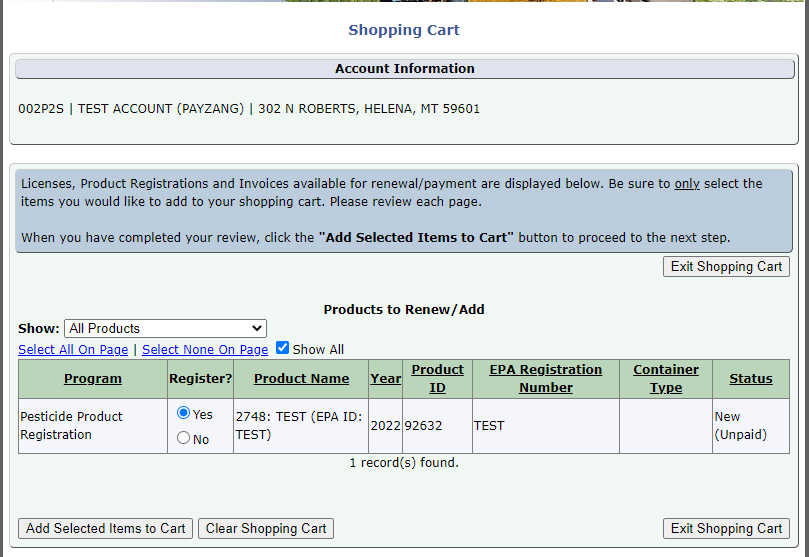Click Add Selected Items to Cart button
This screenshot has width=809, height=557.
(106, 528)
